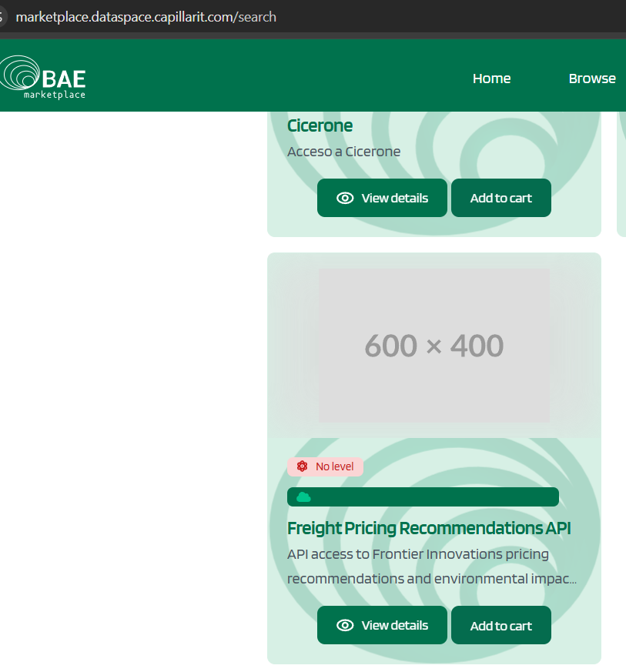Add the Cicerone offering to cart
This screenshot has height=672, width=626.
[x=500, y=198]
